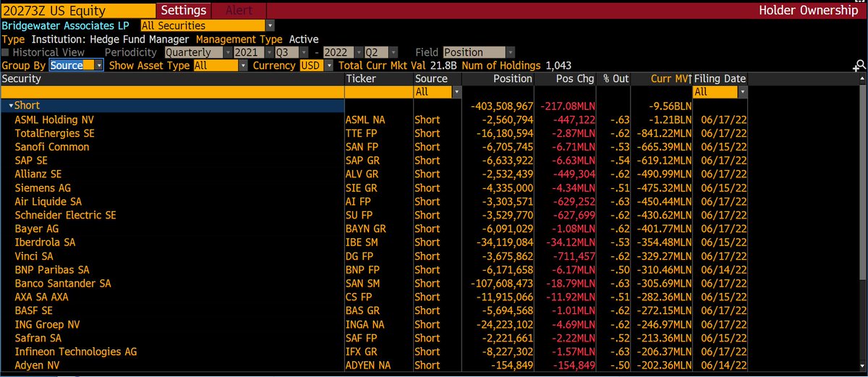Select the Air Liquide SA row

click(375, 201)
